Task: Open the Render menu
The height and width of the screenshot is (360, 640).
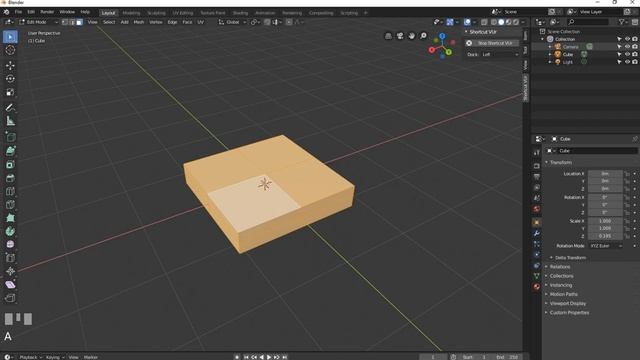Action: click(47, 12)
